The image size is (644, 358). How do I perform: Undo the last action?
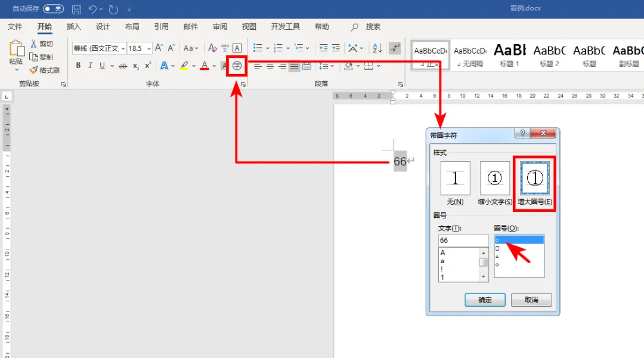coord(92,10)
